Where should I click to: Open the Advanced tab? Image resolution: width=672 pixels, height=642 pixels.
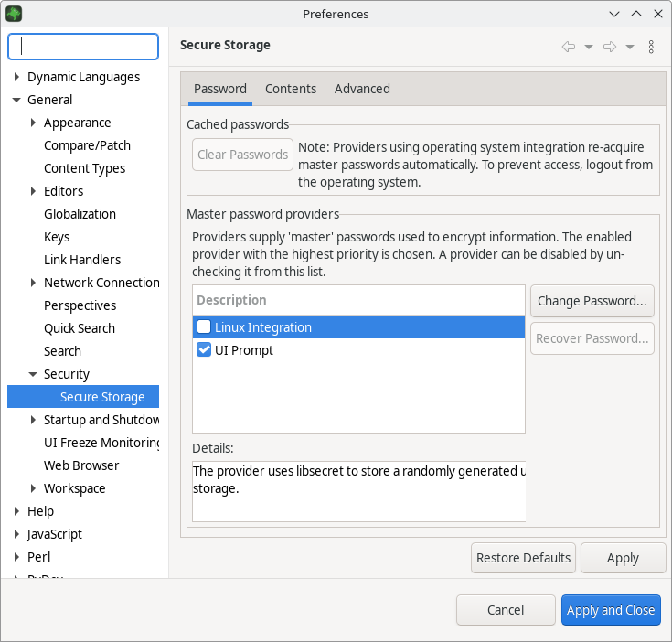click(362, 89)
